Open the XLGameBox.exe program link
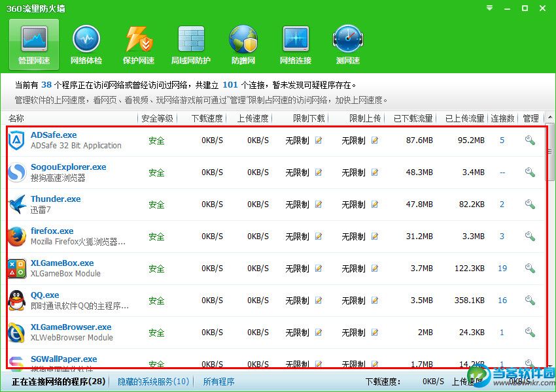This screenshot has height=392, width=556. (x=62, y=263)
